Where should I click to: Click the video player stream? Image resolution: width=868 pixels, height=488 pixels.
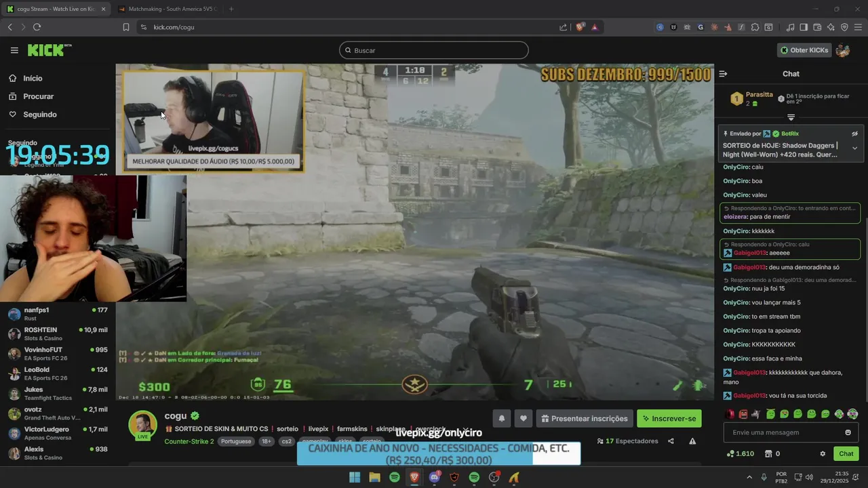(414, 232)
